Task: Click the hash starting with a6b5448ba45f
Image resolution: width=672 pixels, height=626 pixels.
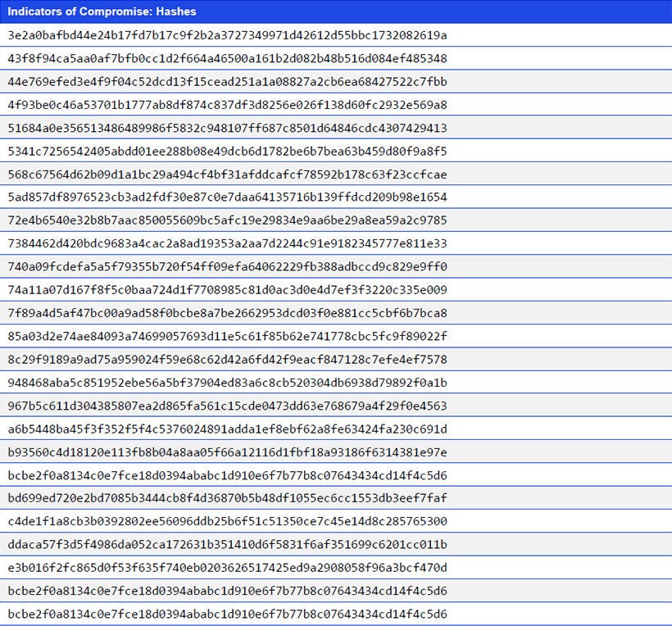Action: (x=228, y=429)
